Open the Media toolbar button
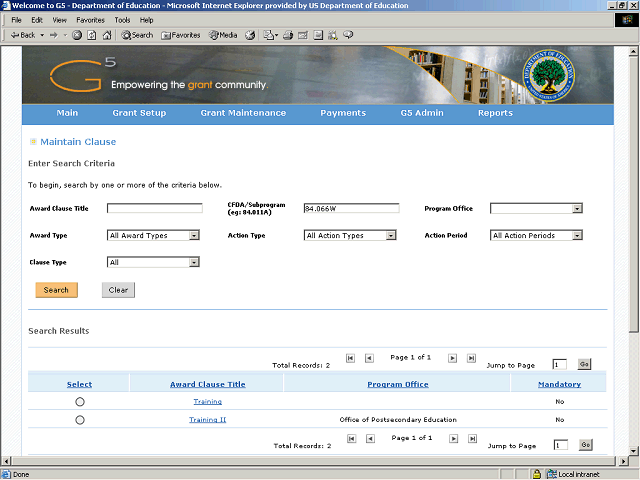 tap(223, 35)
